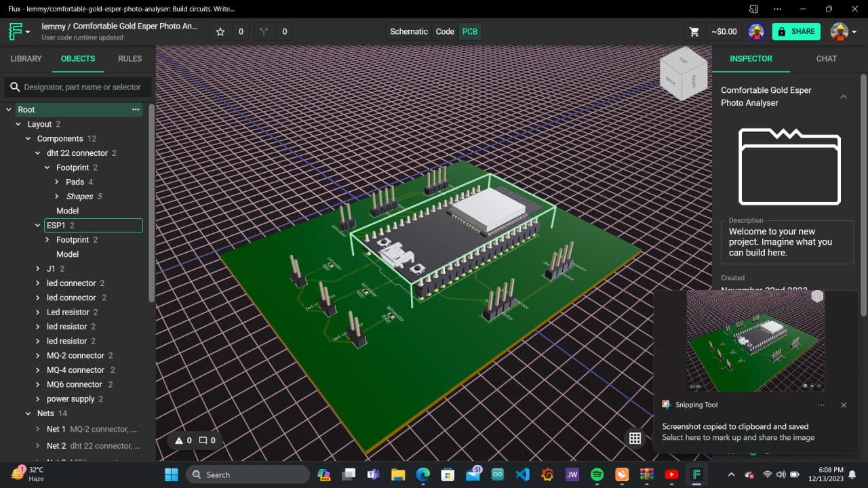This screenshot has width=868, height=488.
Task: Toggle the grid icon in viewport
Action: point(635,439)
